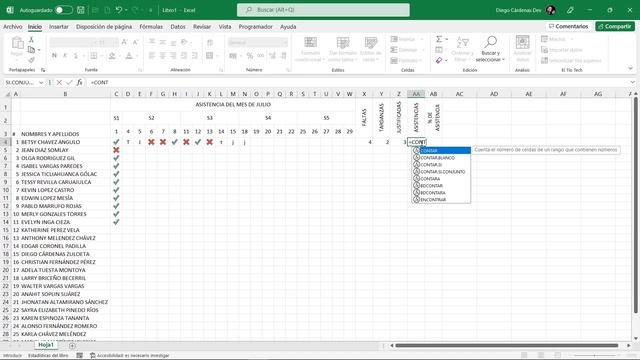Open the Archivo menu
This screenshot has height=360, width=640.
[13, 27]
